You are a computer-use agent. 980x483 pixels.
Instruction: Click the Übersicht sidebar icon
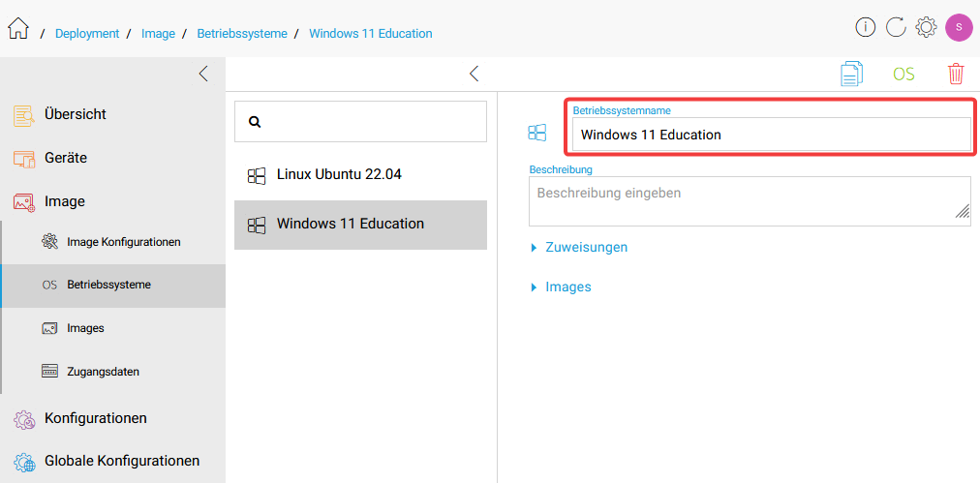click(24, 115)
